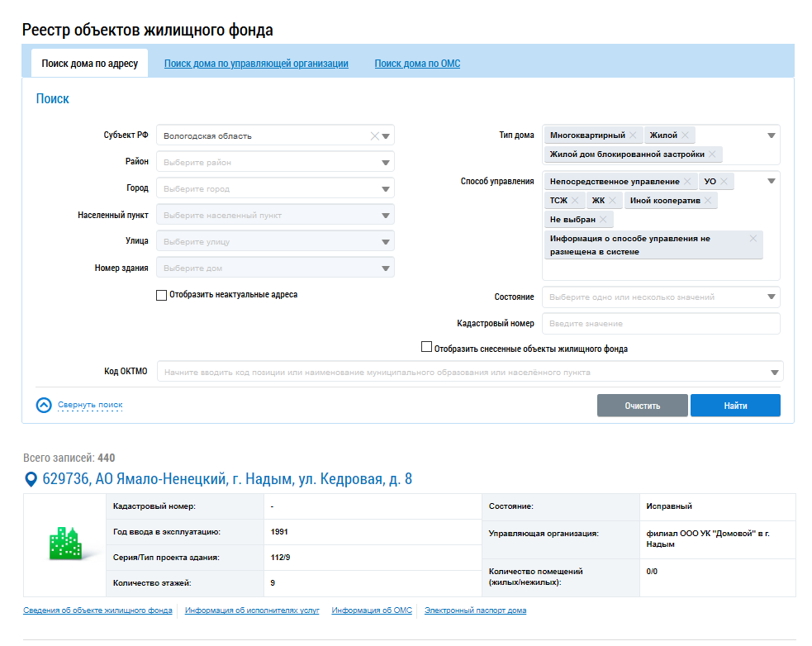Collapse search with Свернуть поиск
Image resolution: width=812 pixels, height=646 pixels.
coord(90,406)
